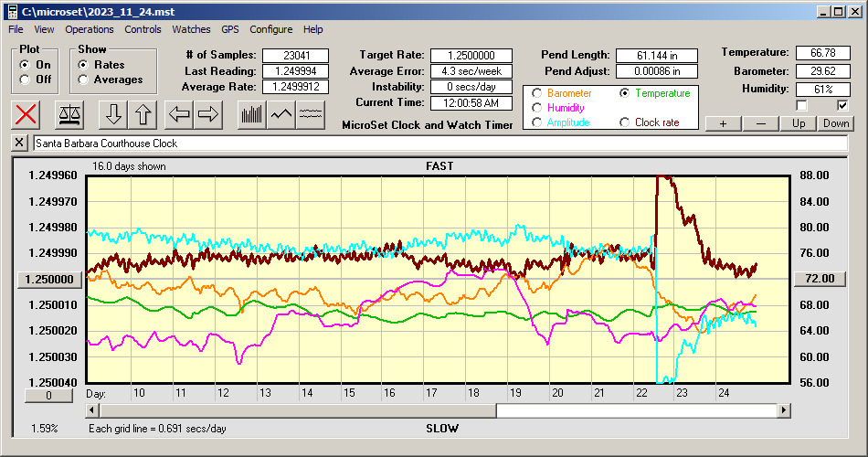
Task: Click the left arrow toolbar button
Action: 179,114
